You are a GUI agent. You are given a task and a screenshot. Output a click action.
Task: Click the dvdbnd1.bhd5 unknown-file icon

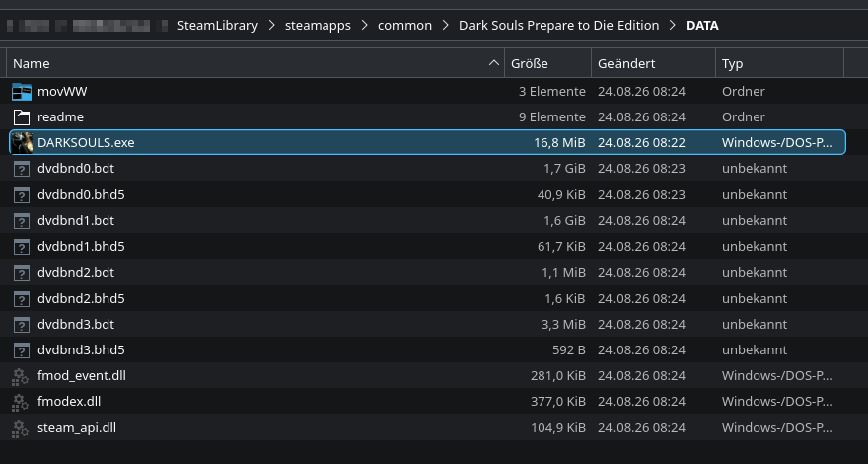[22, 246]
